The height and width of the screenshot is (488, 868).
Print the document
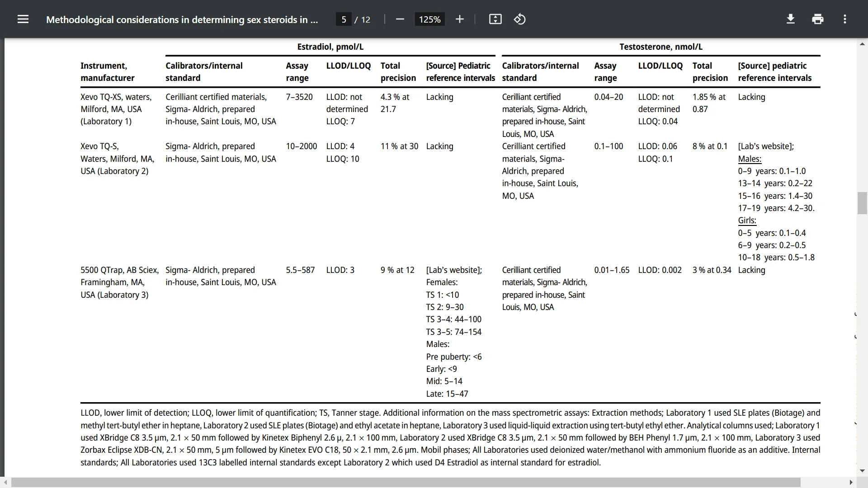click(x=817, y=19)
